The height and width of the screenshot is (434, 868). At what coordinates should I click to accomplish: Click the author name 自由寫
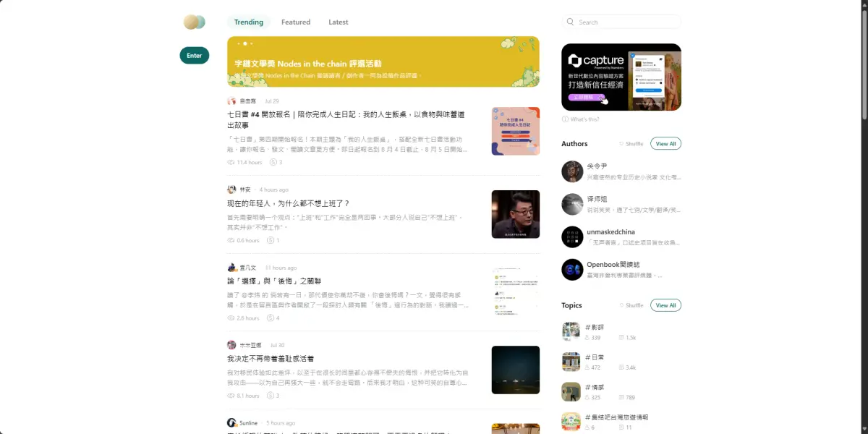248,101
